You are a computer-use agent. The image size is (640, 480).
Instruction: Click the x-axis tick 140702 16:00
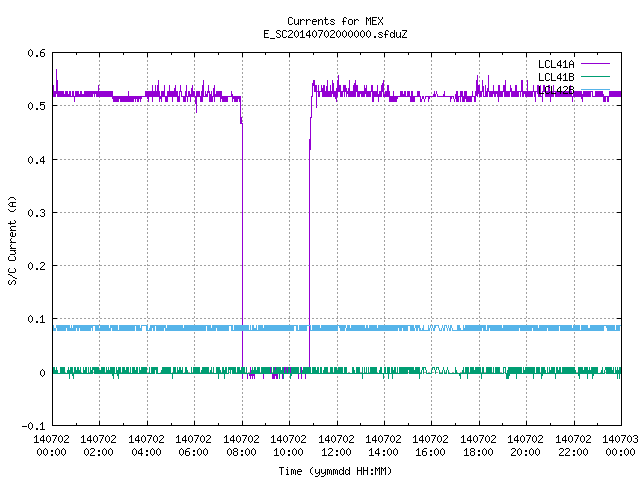[x=430, y=446]
